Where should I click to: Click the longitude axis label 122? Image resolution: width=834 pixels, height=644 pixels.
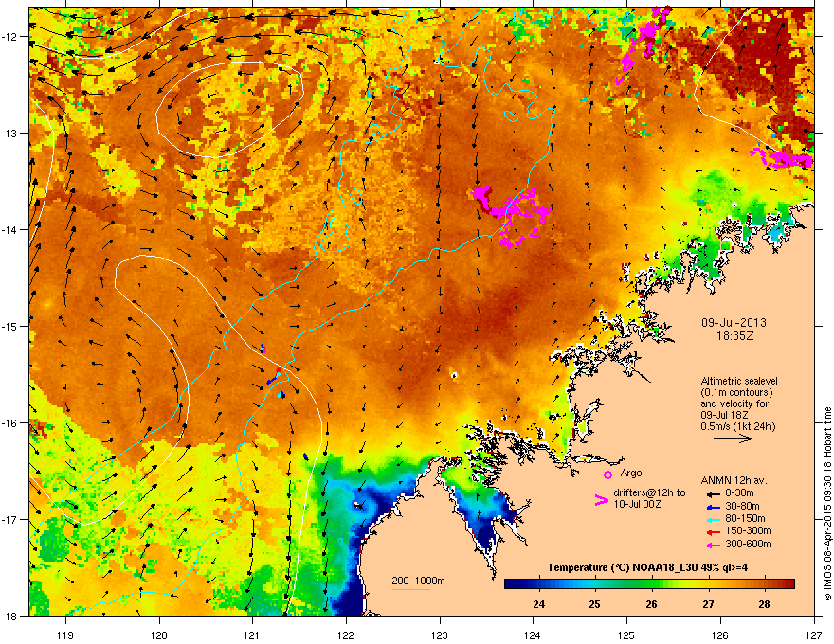pos(346,635)
